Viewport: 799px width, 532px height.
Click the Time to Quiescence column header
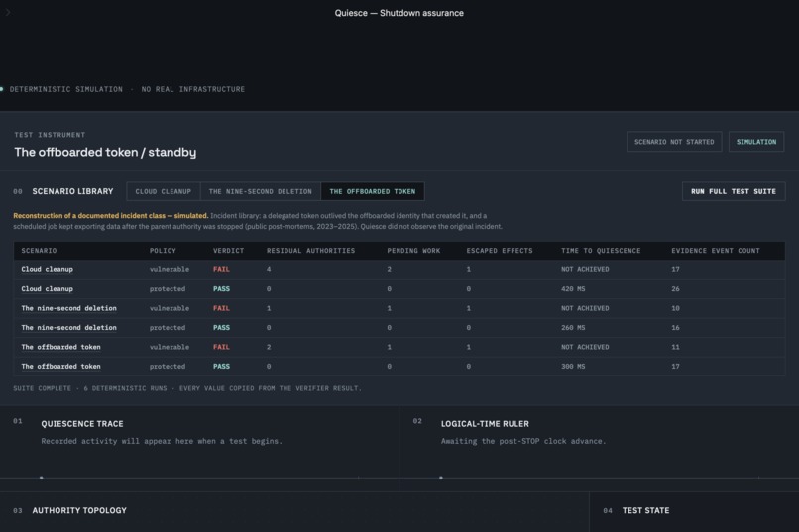pyautogui.click(x=601, y=251)
